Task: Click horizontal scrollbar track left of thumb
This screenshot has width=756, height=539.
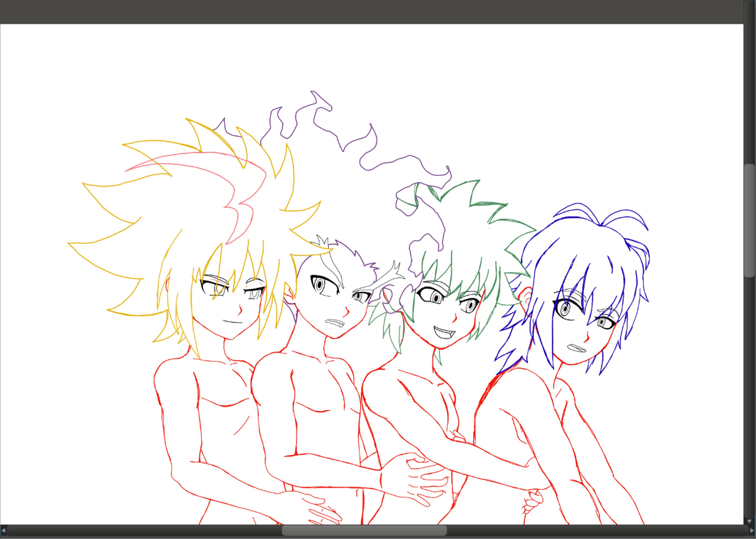Action: [143, 530]
